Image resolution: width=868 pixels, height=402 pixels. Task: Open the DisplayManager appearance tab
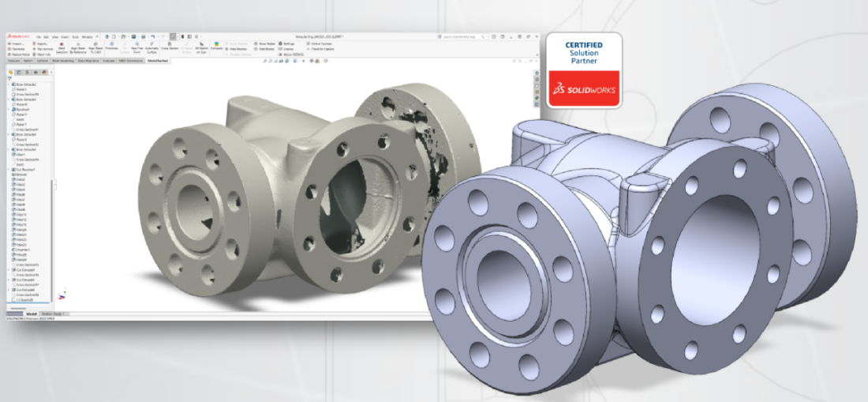pyautogui.click(x=43, y=73)
